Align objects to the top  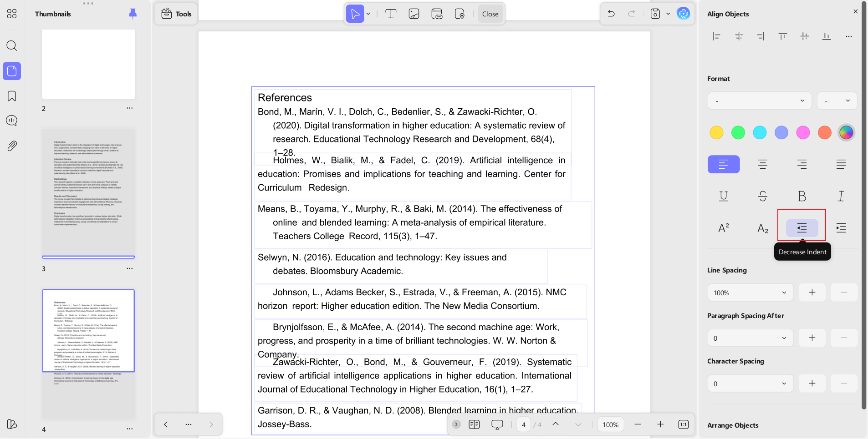pyautogui.click(x=782, y=36)
